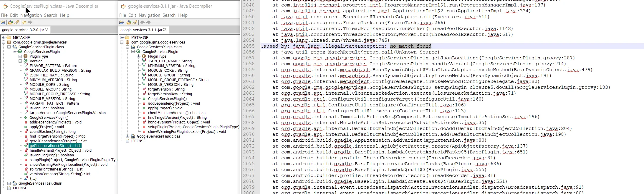Expand PluginType node in 3.2.0 tree
Viewport: 644px width, 194px height.
click(x=20, y=56)
